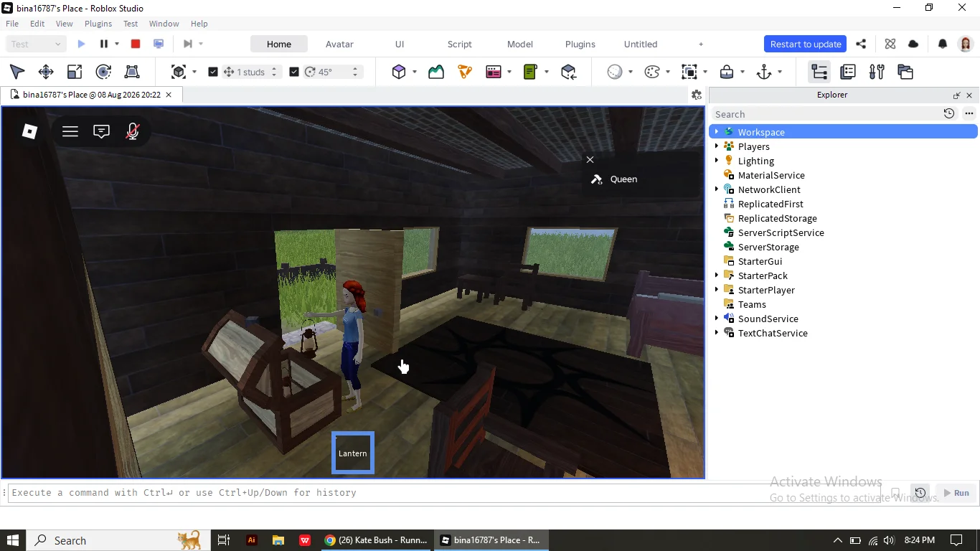Switch to the Model ribbon tab
This screenshot has height=551, width=980.
pos(520,44)
